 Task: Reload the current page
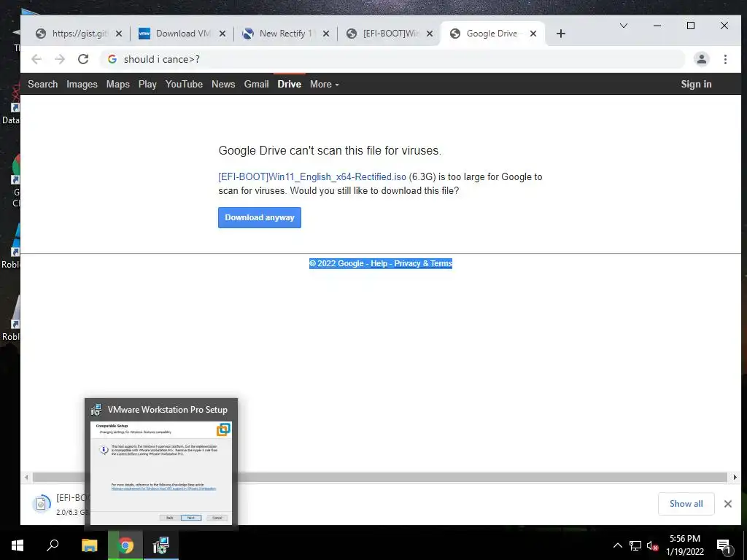point(83,59)
